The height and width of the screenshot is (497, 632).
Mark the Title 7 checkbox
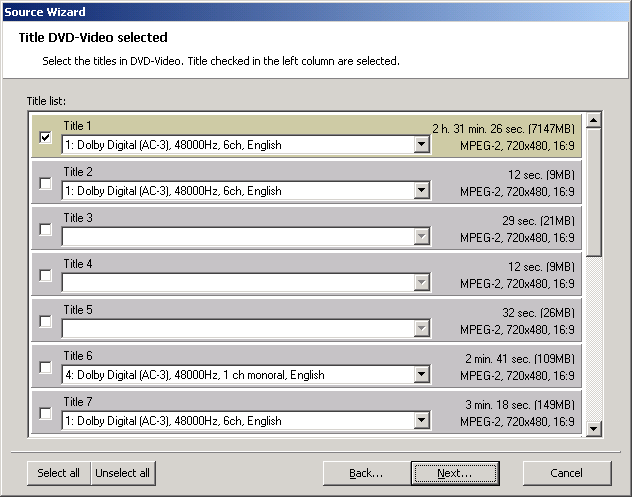(45, 413)
